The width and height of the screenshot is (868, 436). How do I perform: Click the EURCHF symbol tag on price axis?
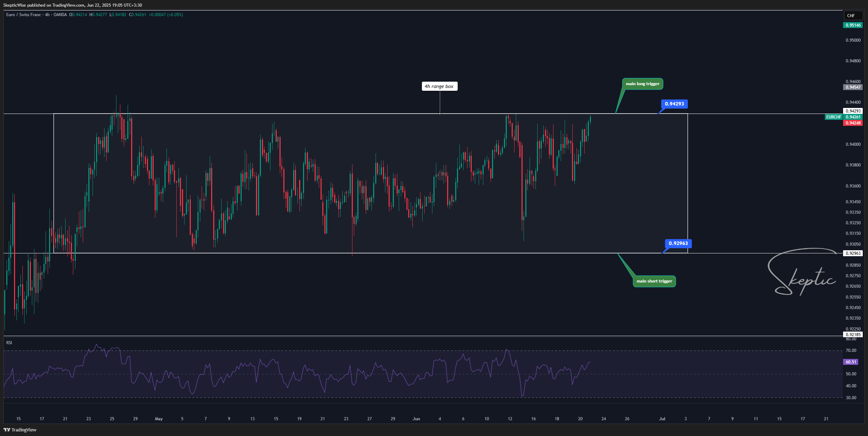[x=833, y=117]
